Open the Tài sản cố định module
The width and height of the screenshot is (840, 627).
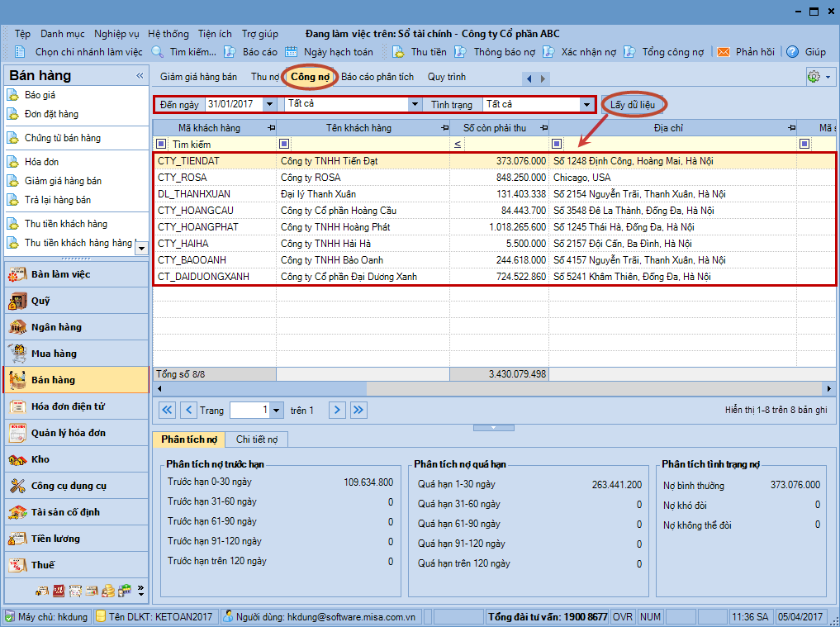pyautogui.click(x=76, y=512)
